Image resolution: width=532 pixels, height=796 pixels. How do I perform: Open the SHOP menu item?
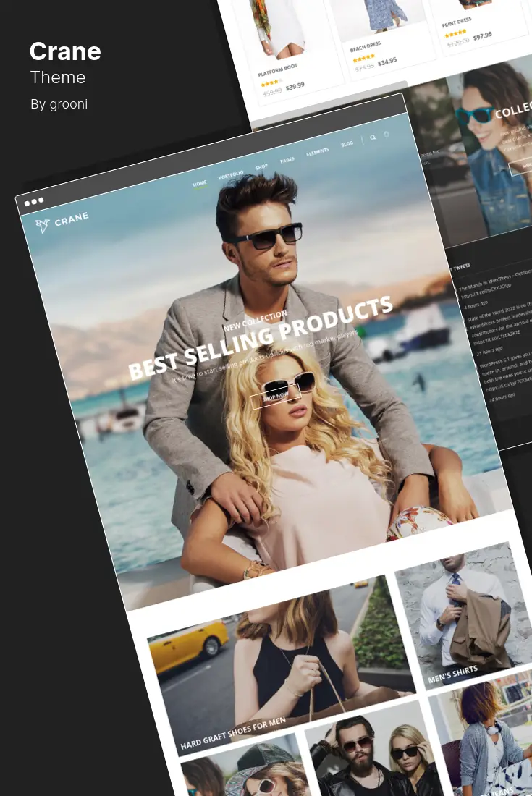(x=261, y=166)
